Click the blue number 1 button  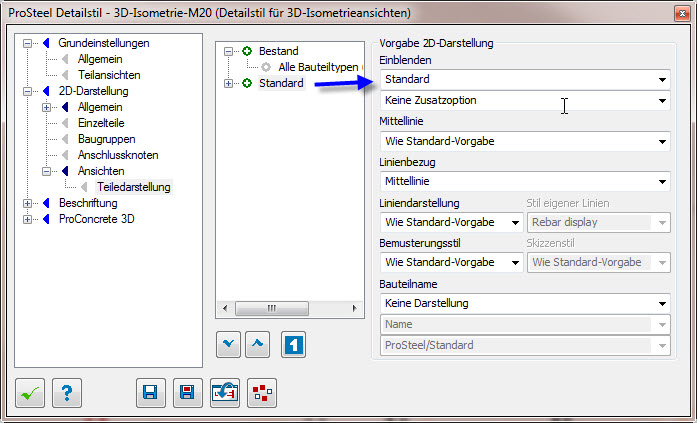coord(293,344)
